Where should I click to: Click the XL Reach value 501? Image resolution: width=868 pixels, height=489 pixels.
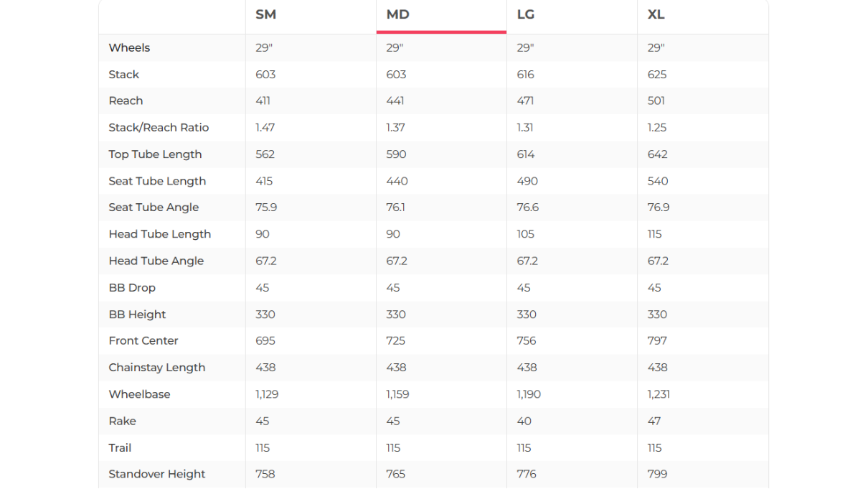(656, 101)
